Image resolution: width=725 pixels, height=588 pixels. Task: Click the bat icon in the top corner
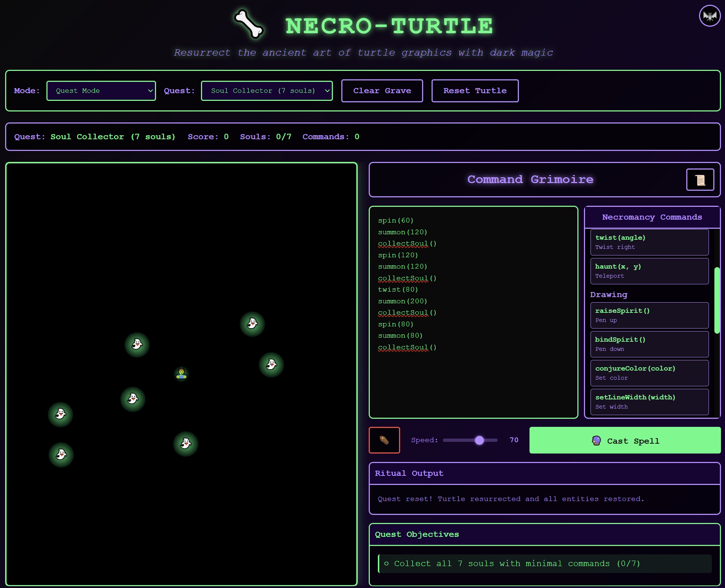pos(710,16)
